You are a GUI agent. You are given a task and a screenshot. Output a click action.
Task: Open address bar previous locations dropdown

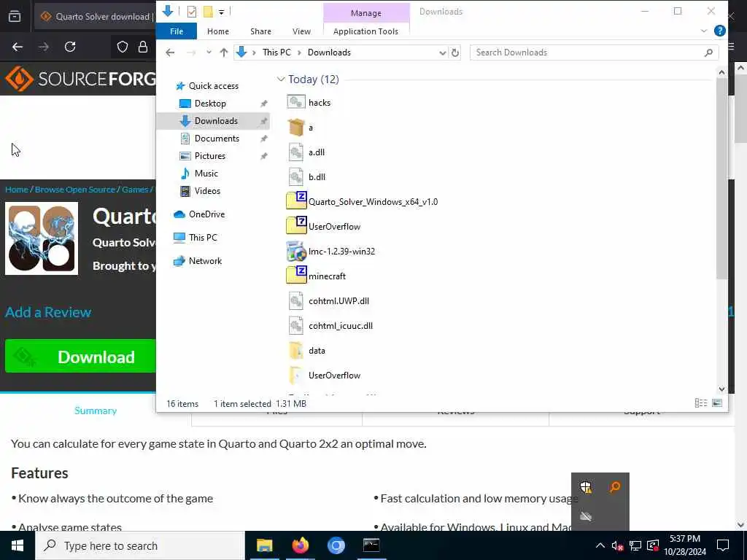click(442, 52)
